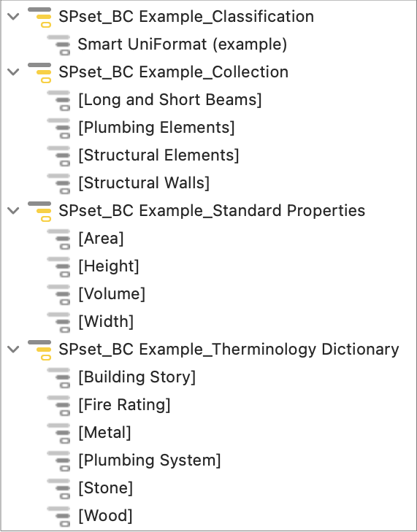Click the yellow set icon beside Example_Collection
The image size is (417, 532).
coord(39,72)
